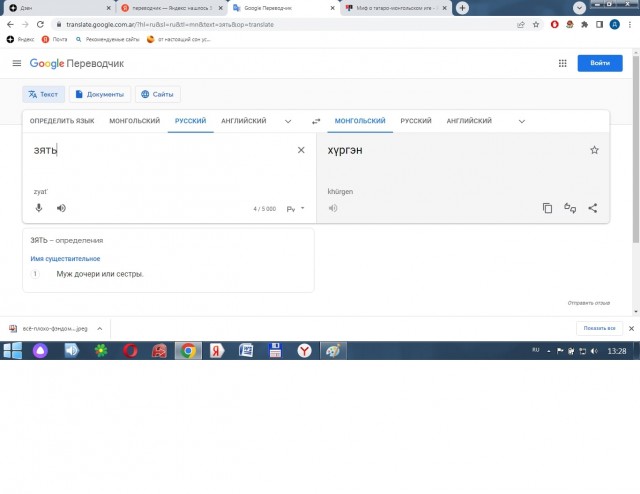This screenshot has width=640, height=494.
Task: Click the Показать все downloads button
Action: pos(599,328)
